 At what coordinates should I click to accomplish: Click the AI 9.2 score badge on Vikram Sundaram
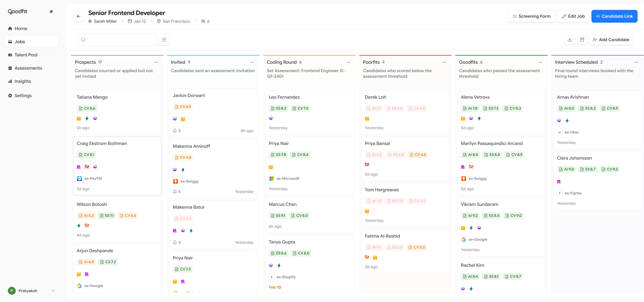[x=470, y=216]
